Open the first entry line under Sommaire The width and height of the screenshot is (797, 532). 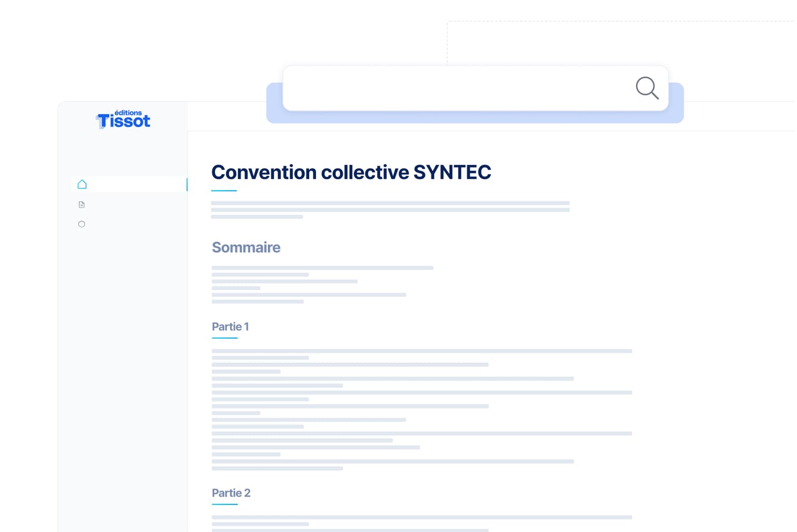tap(322, 268)
